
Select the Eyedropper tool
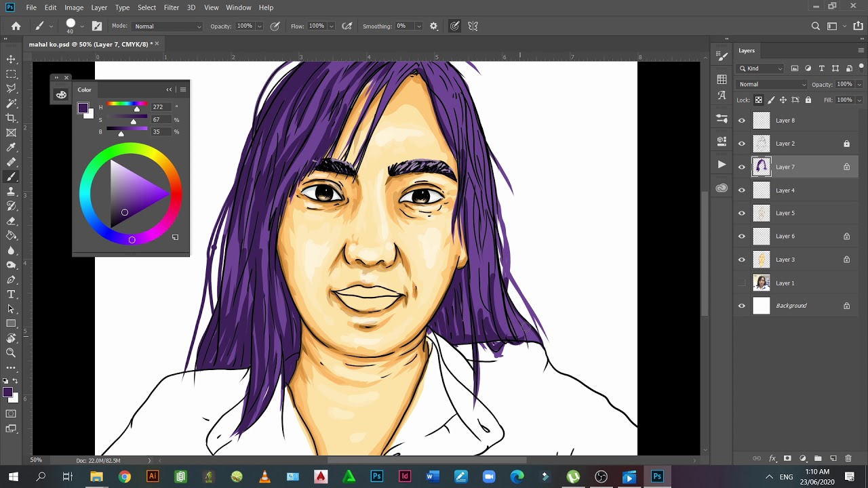11,148
